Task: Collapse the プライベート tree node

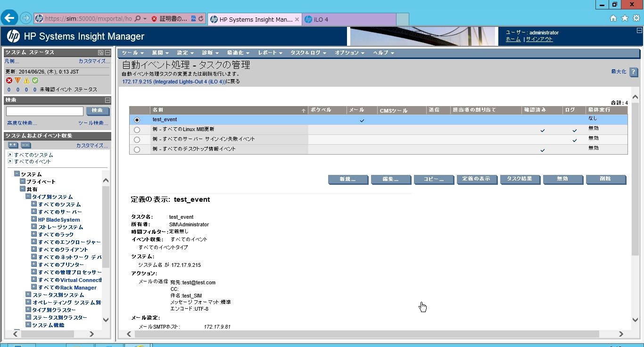Action: pyautogui.click(x=23, y=182)
